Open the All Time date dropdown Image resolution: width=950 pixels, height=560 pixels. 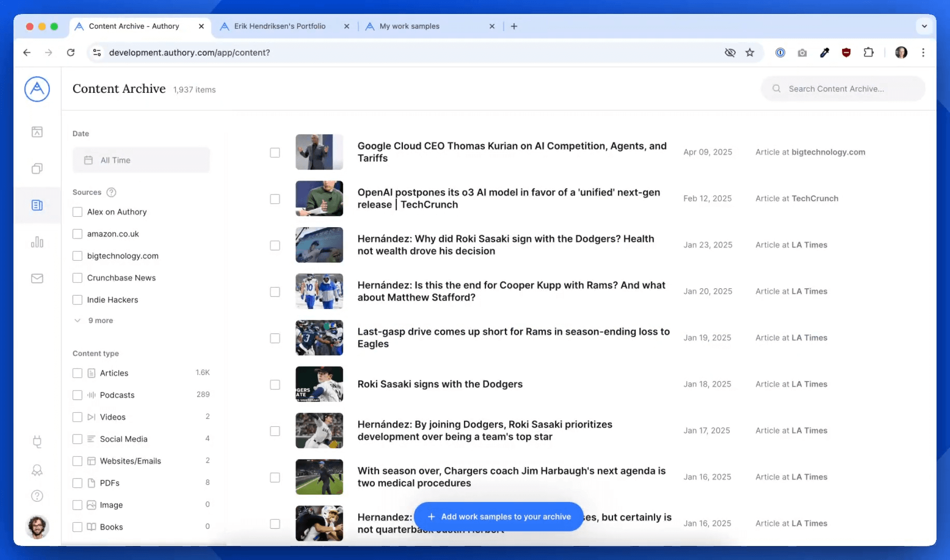[141, 160]
